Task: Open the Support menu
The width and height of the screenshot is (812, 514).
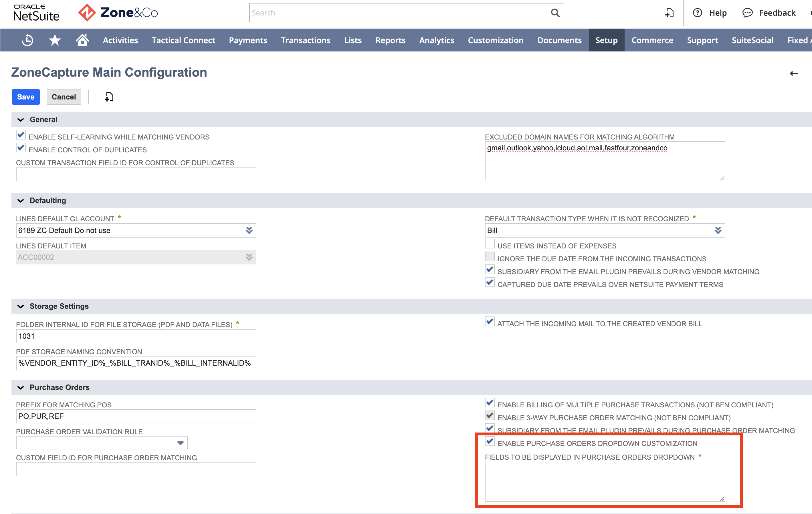Action: pyautogui.click(x=702, y=40)
